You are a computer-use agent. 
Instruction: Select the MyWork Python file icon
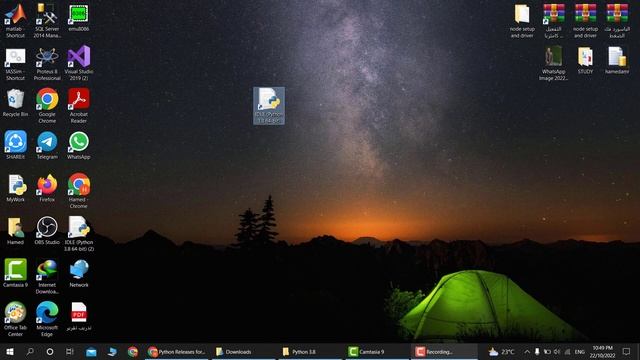[x=16, y=188]
